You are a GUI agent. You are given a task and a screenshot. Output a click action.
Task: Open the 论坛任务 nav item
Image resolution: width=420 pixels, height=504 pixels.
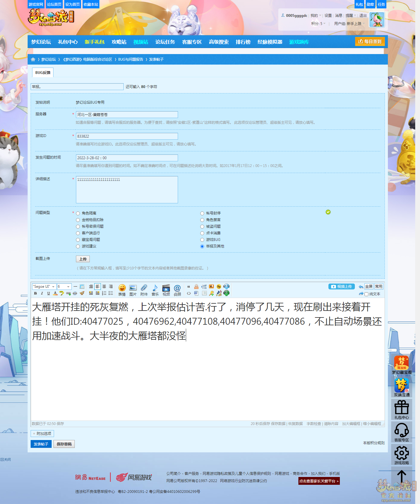pos(165,42)
